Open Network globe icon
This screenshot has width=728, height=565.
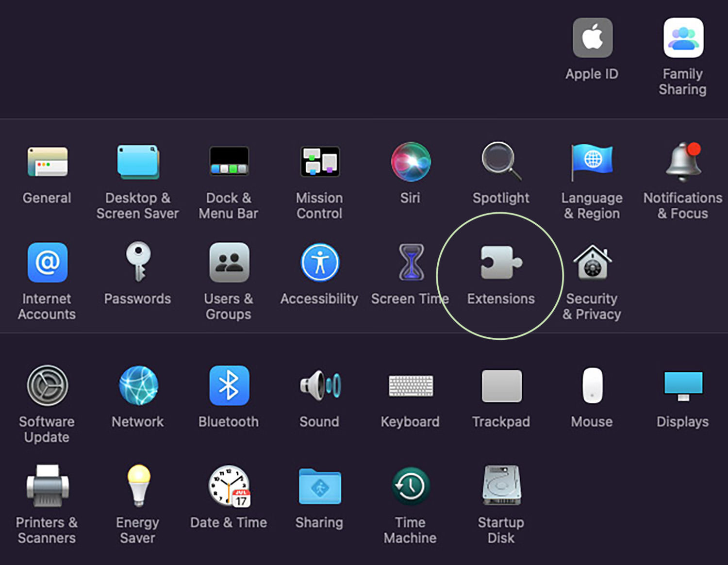pos(138,385)
